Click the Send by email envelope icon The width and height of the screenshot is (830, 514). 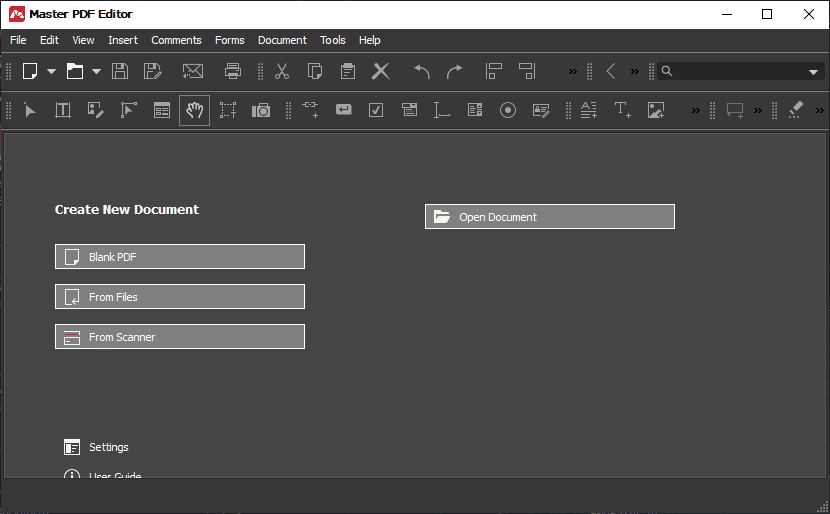coord(193,71)
